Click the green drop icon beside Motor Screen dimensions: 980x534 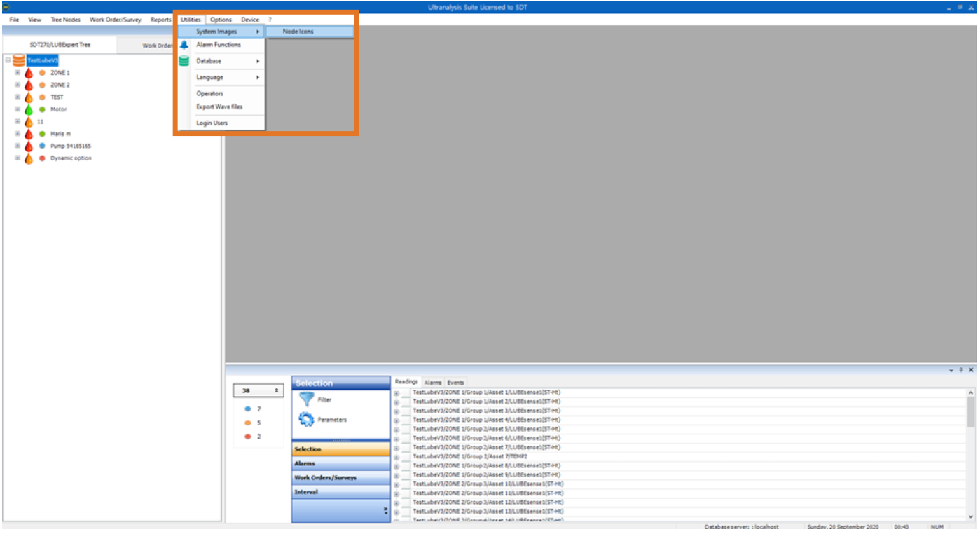click(x=29, y=109)
